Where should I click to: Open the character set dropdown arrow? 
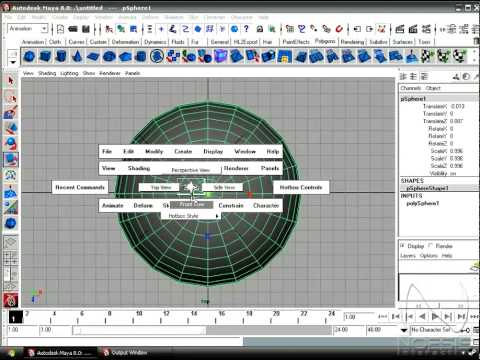(x=404, y=330)
